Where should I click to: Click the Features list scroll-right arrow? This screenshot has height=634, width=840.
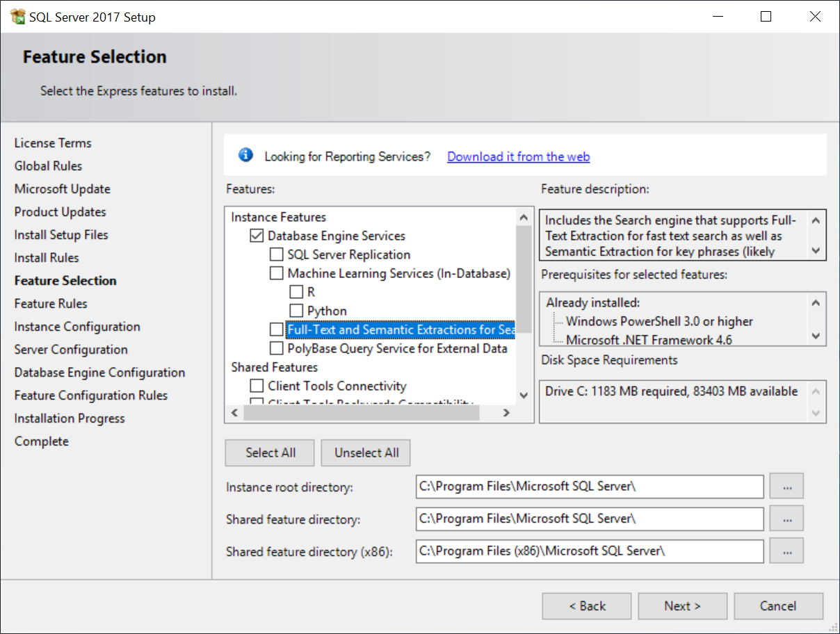pyautogui.click(x=506, y=413)
